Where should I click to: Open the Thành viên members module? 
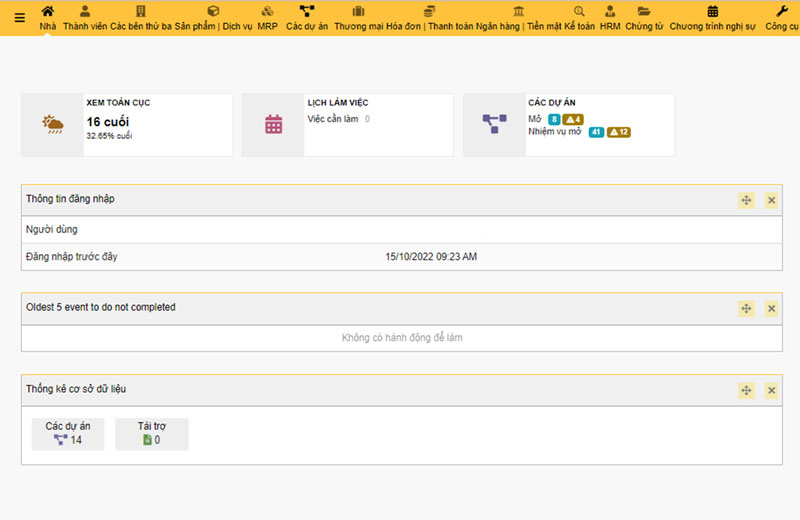pos(84,18)
